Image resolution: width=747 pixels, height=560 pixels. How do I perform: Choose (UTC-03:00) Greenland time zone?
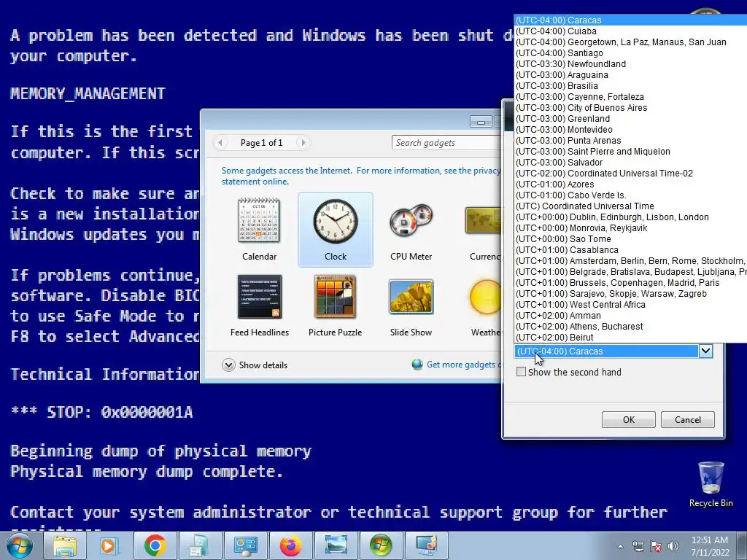coord(631,119)
